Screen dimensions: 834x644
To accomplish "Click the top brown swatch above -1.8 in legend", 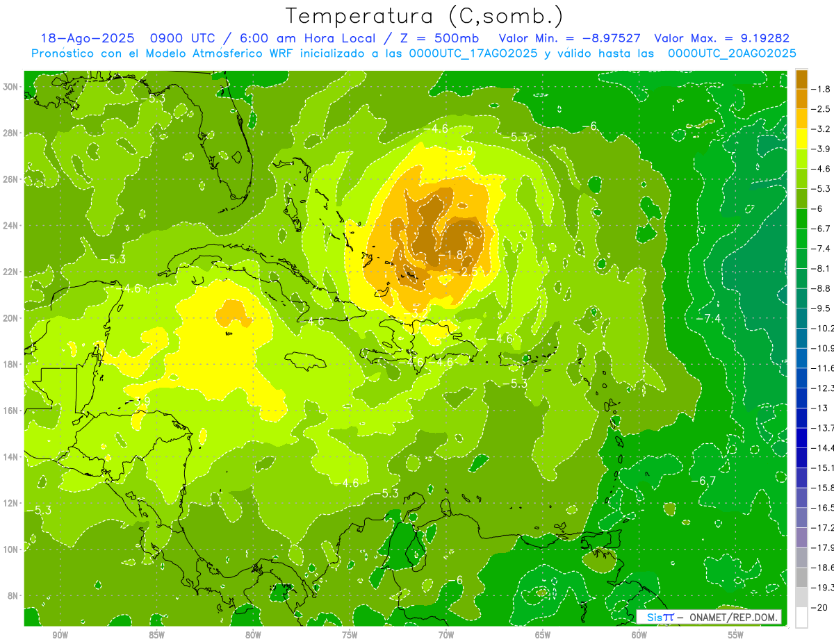I will (801, 79).
